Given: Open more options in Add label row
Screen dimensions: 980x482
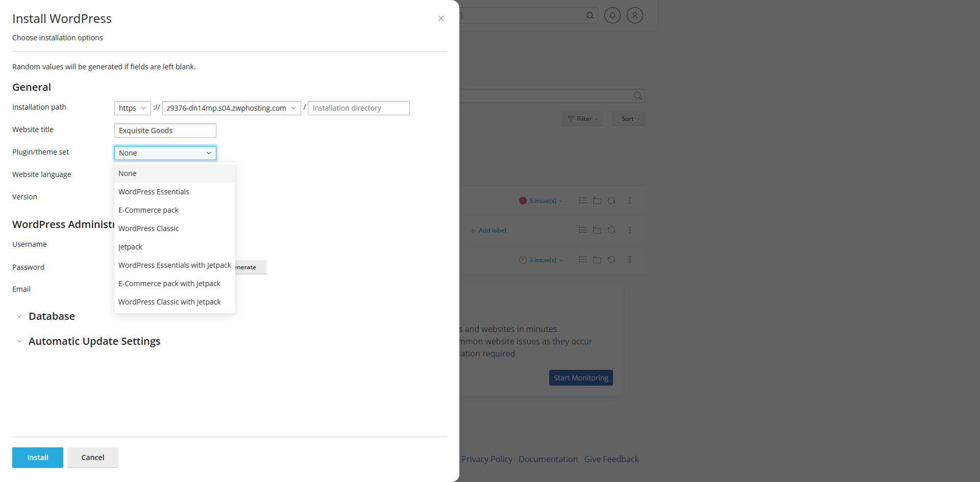Looking at the screenshot, I should click(630, 231).
